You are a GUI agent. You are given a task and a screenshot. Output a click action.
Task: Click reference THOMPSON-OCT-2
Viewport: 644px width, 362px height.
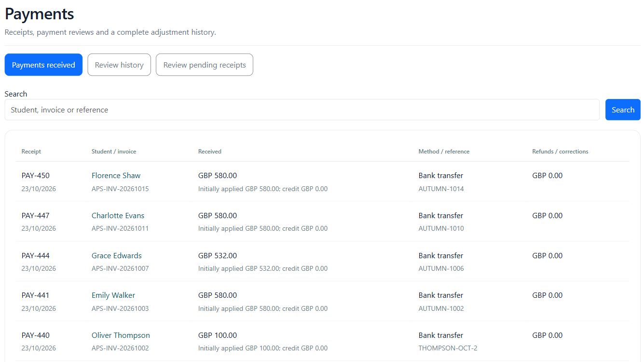(x=448, y=348)
